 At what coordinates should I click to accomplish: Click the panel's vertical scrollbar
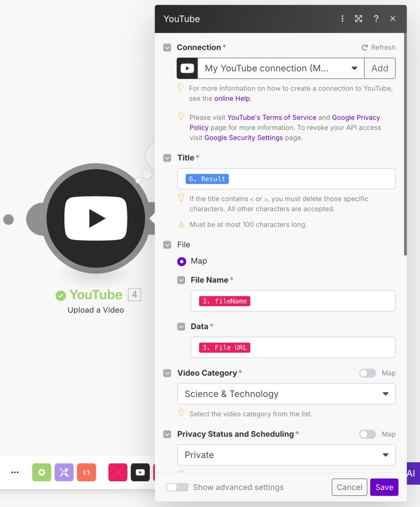tap(405, 144)
